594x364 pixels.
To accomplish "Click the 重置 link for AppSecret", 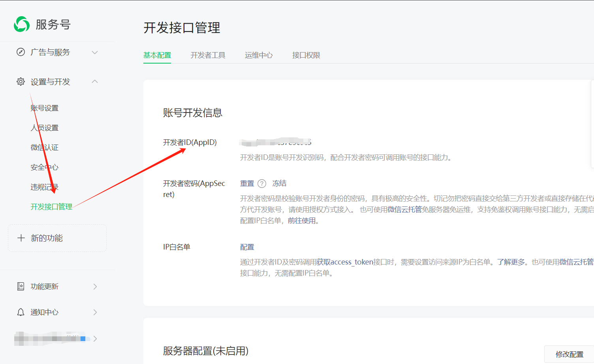I will coord(247,184).
